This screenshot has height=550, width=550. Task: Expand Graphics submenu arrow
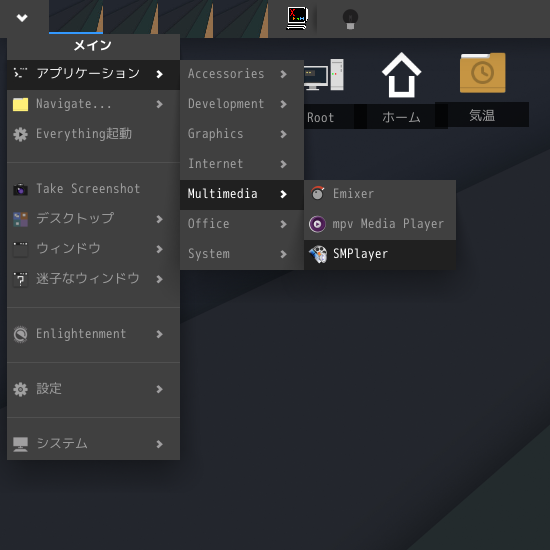[283, 134]
